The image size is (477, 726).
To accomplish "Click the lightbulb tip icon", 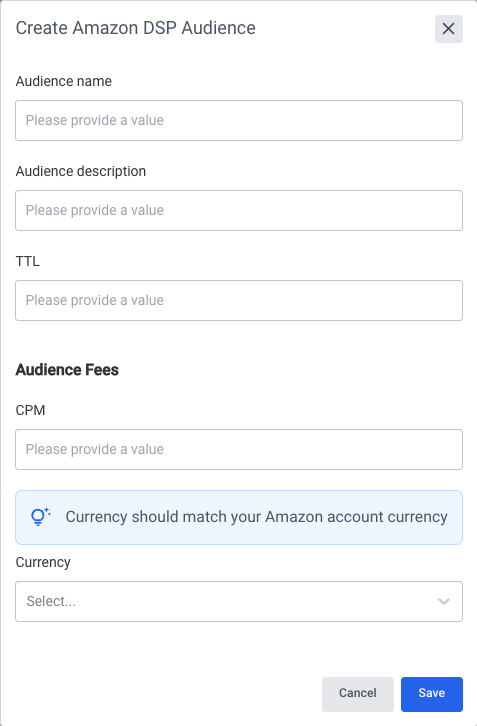I will coord(40,517).
